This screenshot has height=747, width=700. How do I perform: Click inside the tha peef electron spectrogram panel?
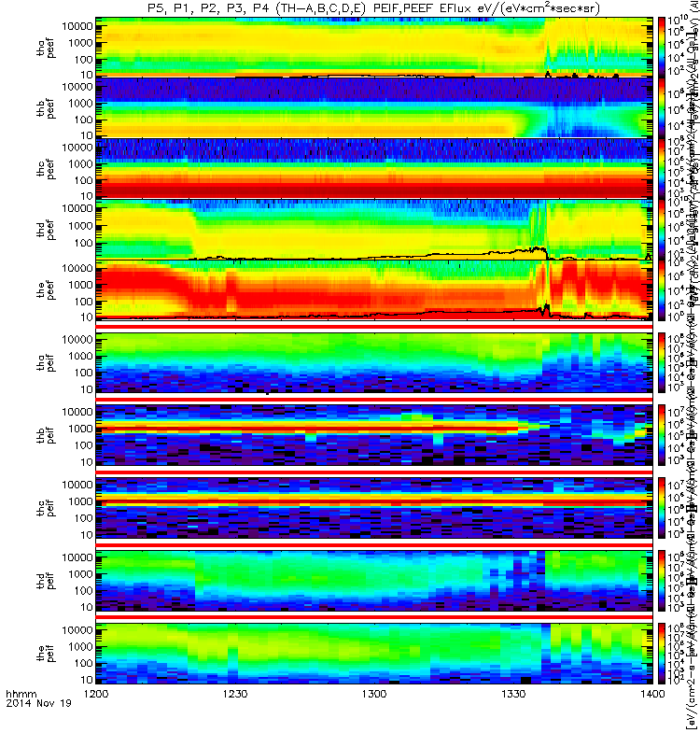pos(374,47)
